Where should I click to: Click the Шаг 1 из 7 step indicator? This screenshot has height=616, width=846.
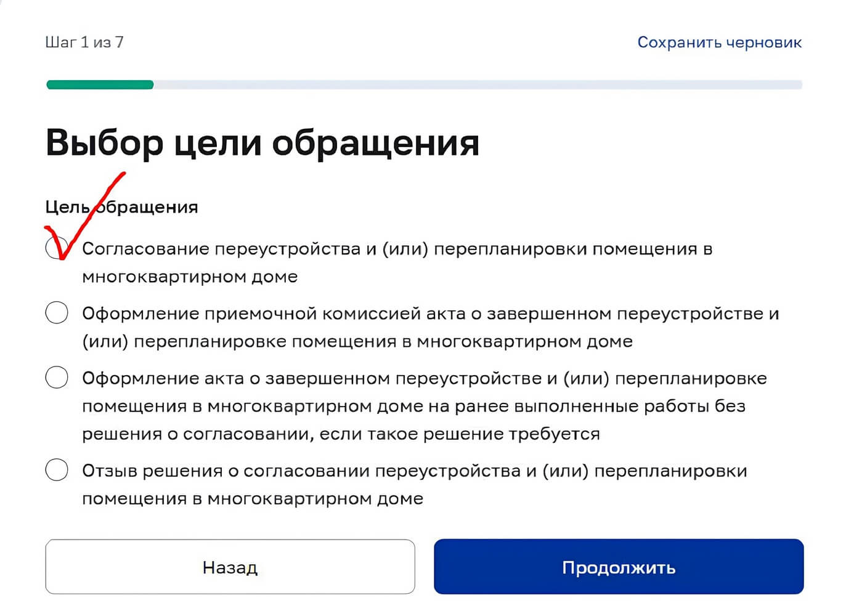83,42
